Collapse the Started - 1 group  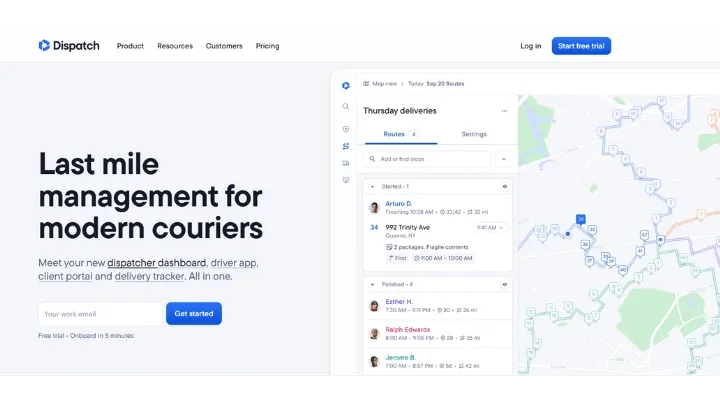click(372, 187)
